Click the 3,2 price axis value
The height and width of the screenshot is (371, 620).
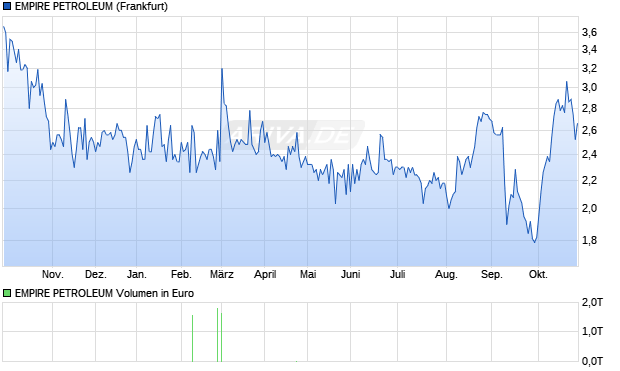589,69
